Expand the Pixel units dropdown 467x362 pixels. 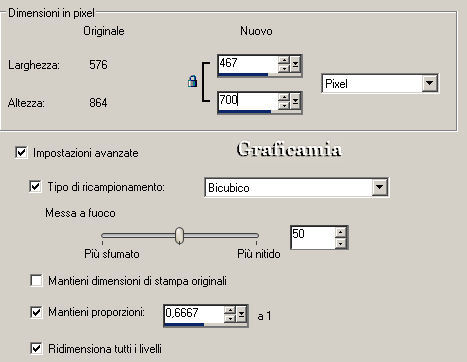click(429, 83)
